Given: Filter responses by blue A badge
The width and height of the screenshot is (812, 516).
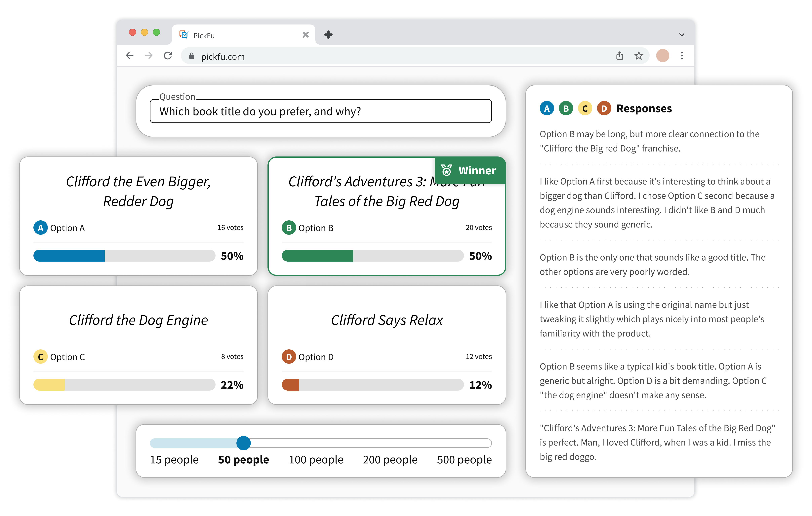Looking at the screenshot, I should click(x=547, y=109).
